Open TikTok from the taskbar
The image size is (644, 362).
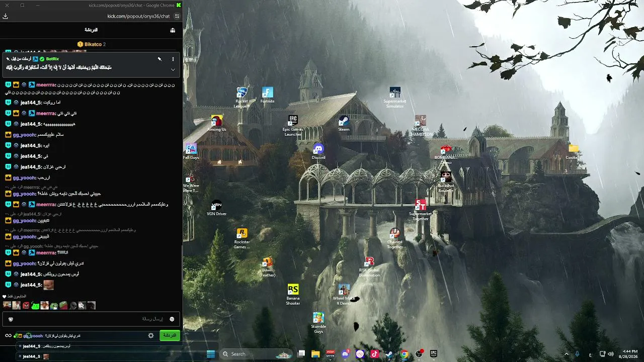click(x=375, y=354)
